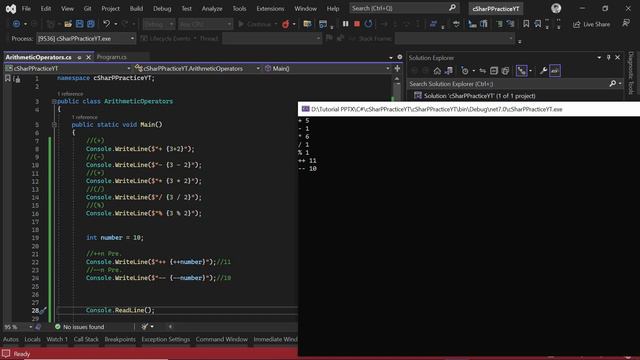This screenshot has width=640, height=360.
Task: Open the Exception Settings tab
Action: click(x=166, y=339)
